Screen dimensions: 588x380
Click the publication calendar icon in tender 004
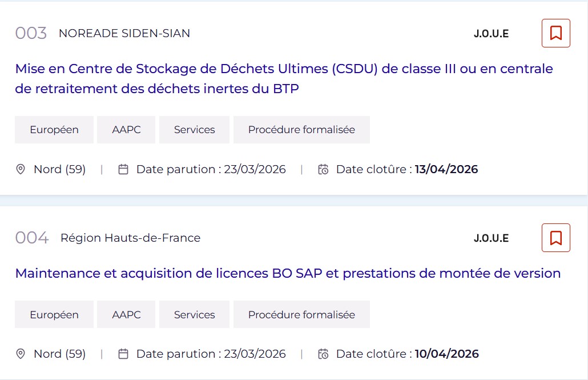coord(123,354)
